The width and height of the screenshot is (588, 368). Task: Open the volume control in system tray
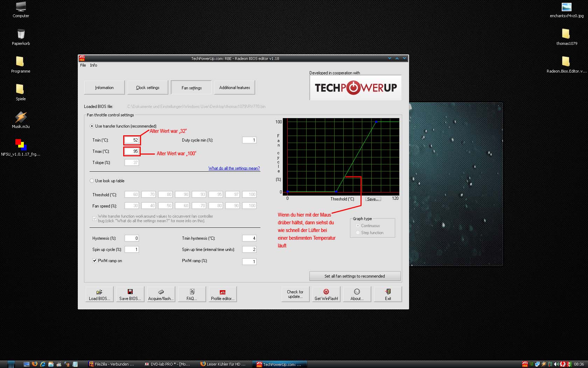click(556, 364)
